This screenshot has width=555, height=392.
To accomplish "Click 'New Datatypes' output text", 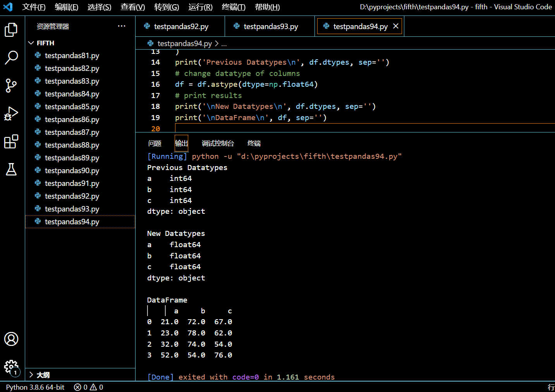I will click(176, 233).
